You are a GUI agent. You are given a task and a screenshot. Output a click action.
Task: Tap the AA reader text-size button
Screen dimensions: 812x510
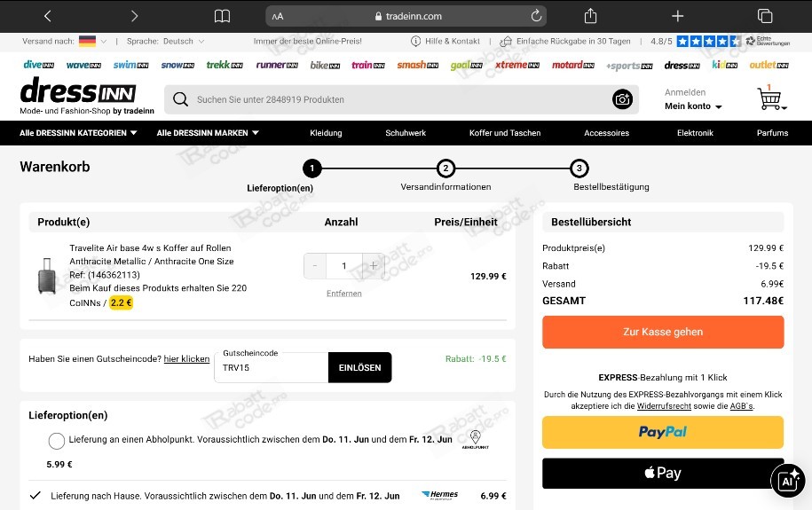(x=278, y=17)
